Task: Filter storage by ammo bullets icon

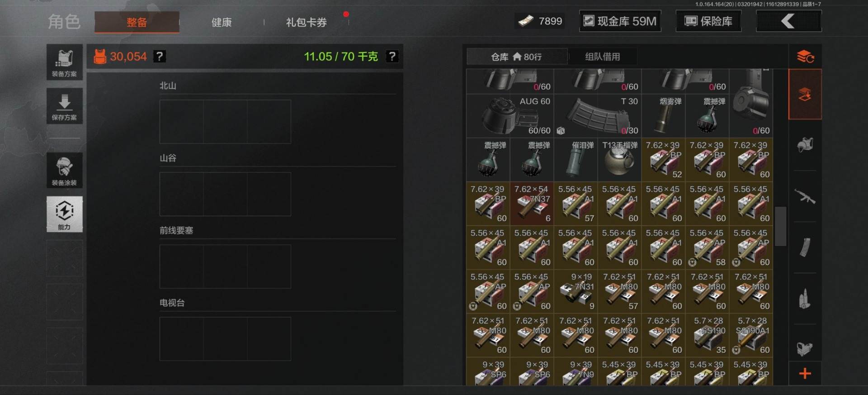Action: [x=805, y=299]
